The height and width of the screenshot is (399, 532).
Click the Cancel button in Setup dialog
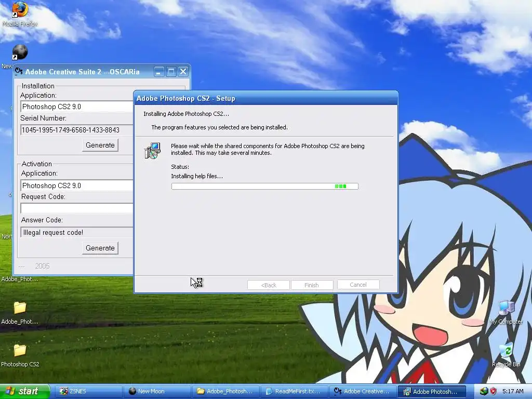(358, 285)
